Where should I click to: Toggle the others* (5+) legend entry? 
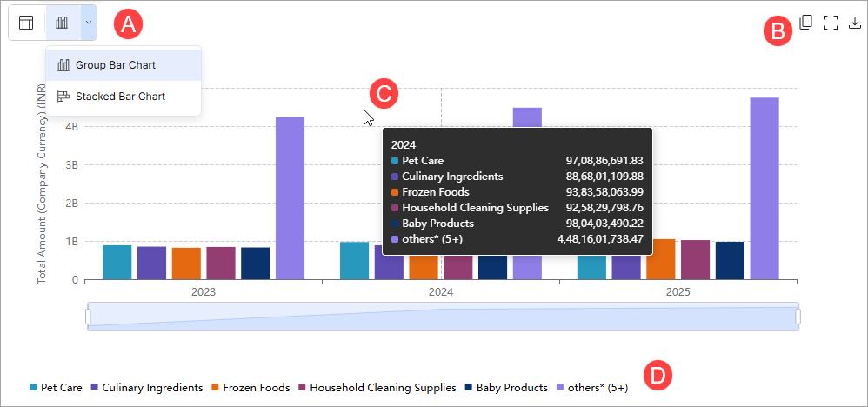[x=591, y=388]
